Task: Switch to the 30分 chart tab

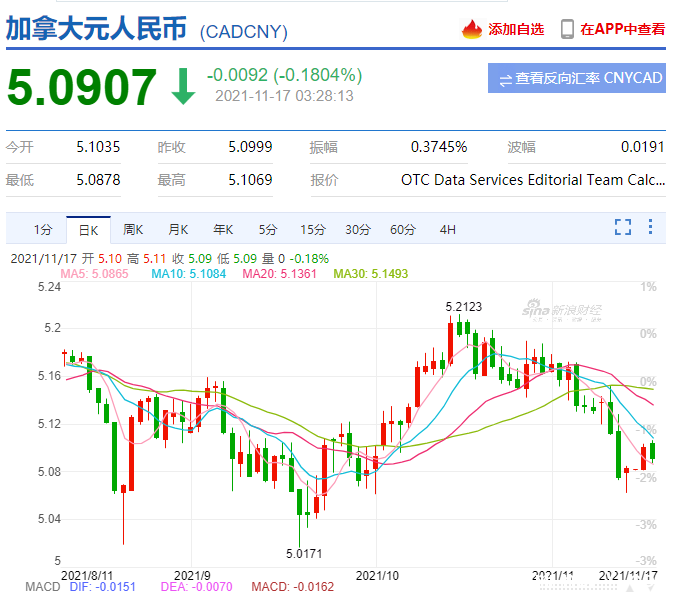Action: (x=358, y=230)
